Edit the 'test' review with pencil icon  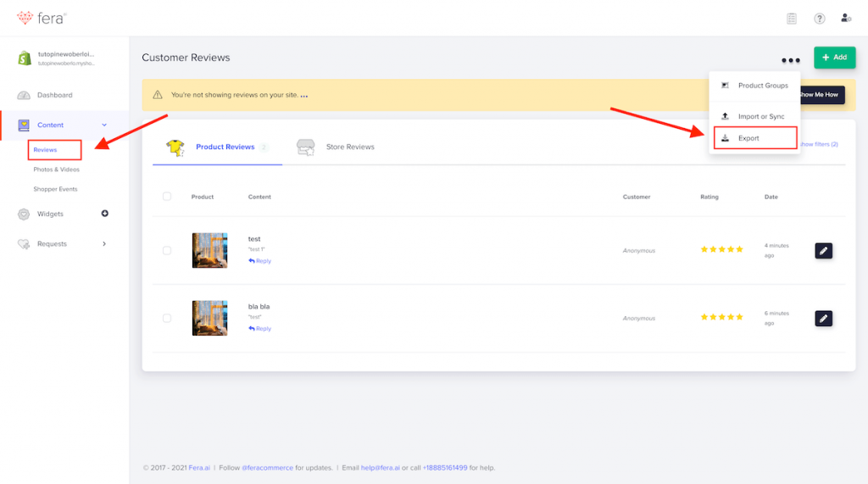pos(823,251)
